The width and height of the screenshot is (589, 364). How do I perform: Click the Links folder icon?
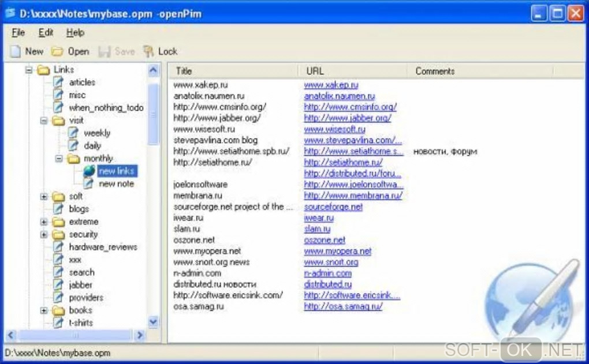point(43,70)
